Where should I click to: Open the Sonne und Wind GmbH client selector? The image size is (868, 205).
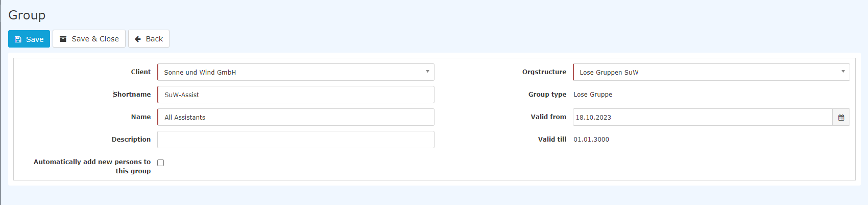pyautogui.click(x=296, y=72)
